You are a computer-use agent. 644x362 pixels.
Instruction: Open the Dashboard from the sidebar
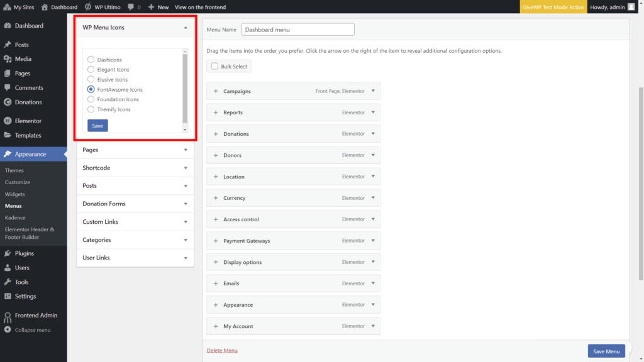25,26
